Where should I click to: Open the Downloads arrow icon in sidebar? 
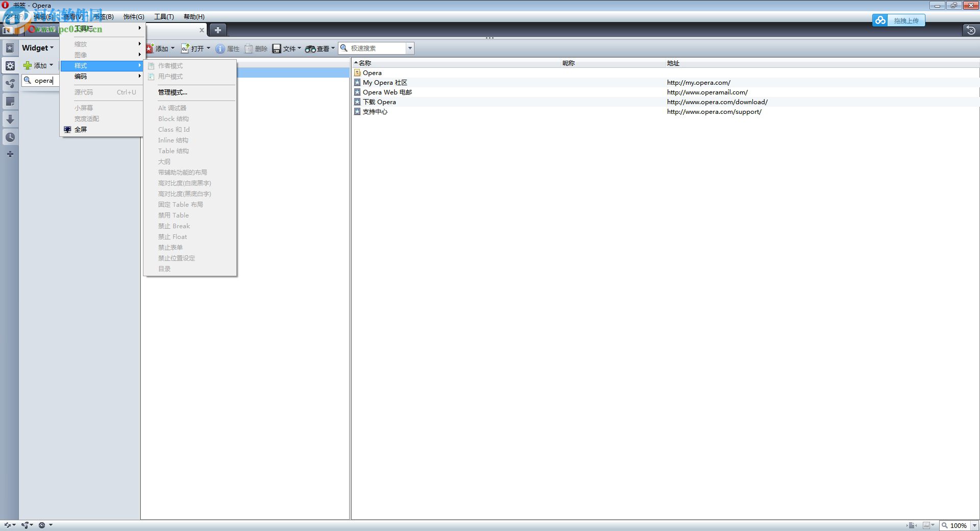click(10, 119)
